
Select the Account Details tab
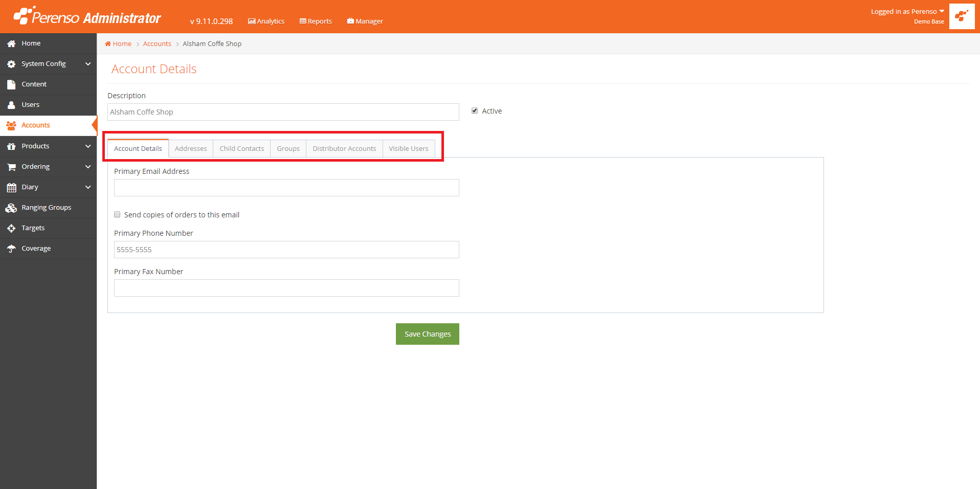click(x=138, y=149)
